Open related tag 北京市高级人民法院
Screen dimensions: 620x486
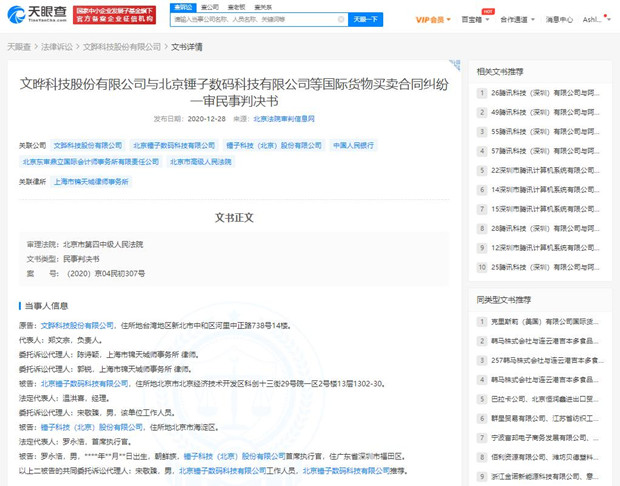(201, 162)
